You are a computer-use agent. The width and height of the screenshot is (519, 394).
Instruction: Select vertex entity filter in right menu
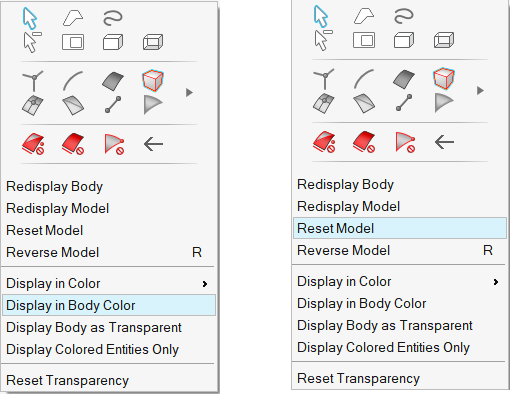[324, 78]
